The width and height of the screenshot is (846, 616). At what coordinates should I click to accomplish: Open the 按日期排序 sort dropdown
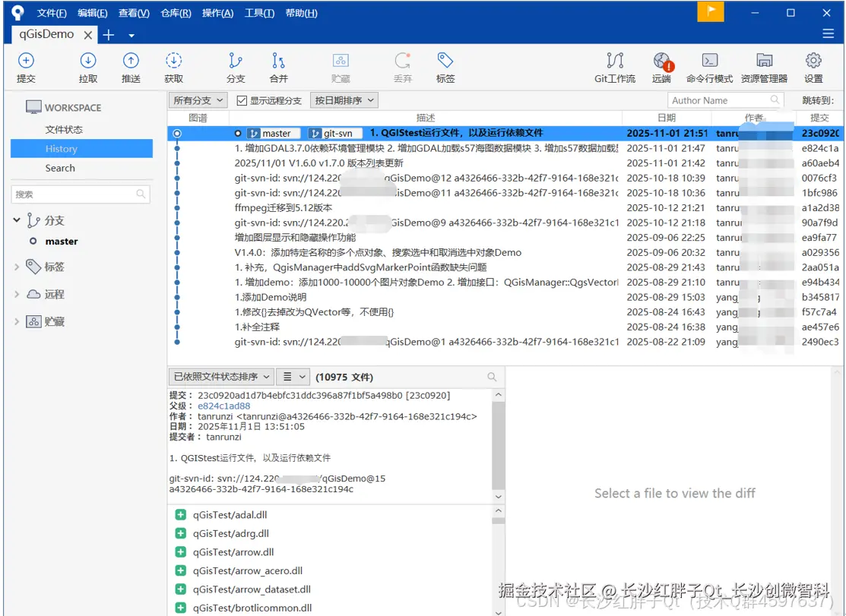(344, 100)
